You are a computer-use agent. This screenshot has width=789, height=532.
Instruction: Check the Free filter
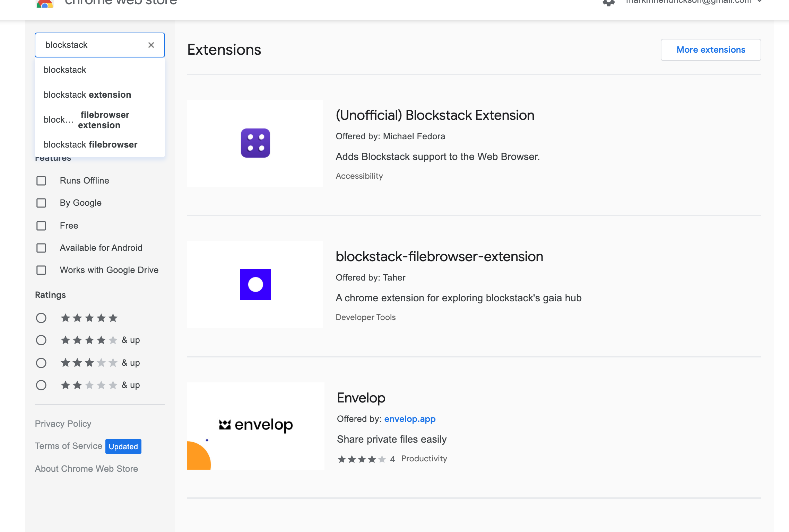(x=41, y=225)
